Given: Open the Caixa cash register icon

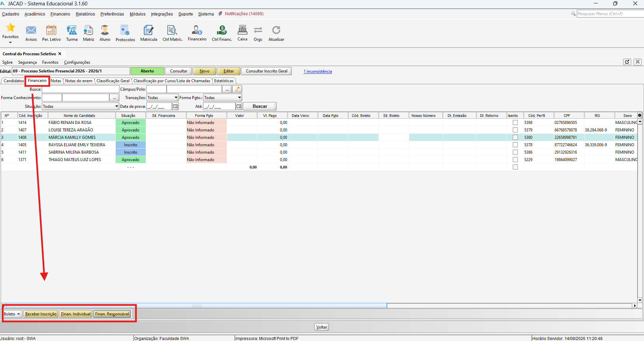Looking at the screenshot, I should pyautogui.click(x=242, y=30).
